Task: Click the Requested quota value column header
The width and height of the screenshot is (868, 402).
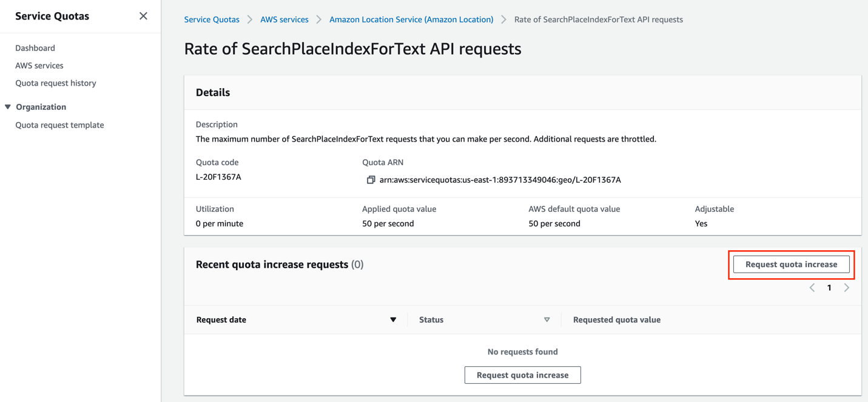Action: point(616,319)
